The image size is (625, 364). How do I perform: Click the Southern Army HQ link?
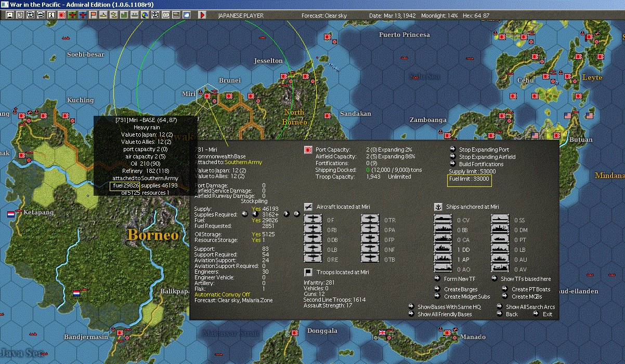click(x=243, y=162)
